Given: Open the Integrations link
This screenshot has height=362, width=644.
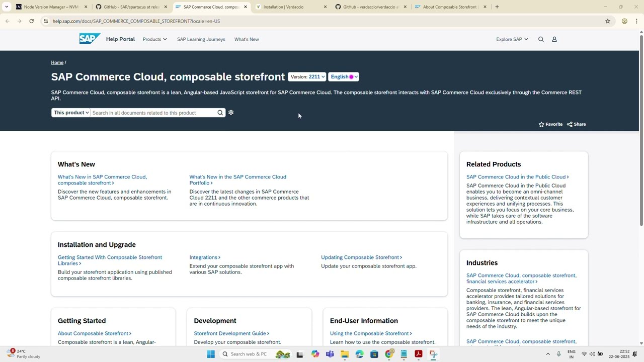Looking at the screenshot, I should pyautogui.click(x=205, y=257).
